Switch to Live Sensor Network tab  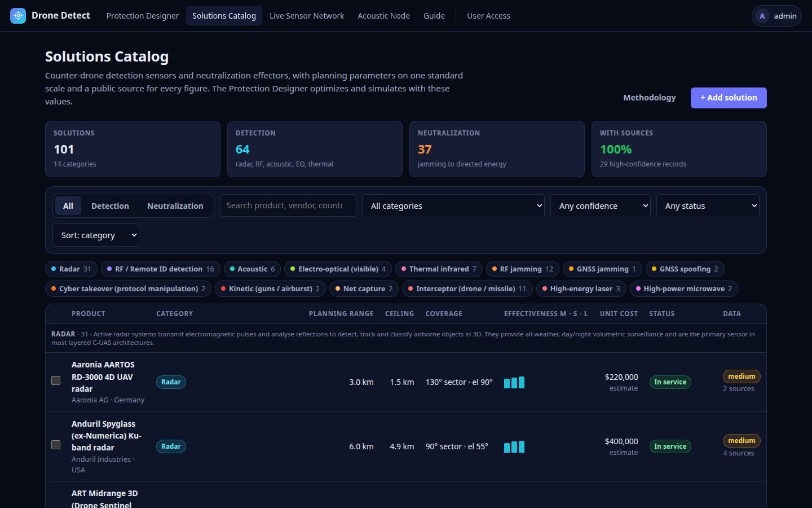[307, 16]
